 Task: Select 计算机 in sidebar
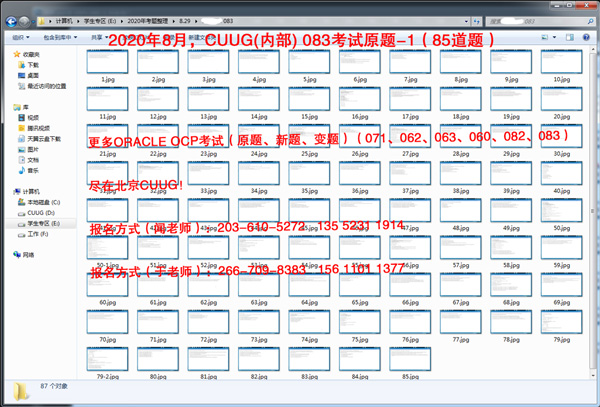26,191
